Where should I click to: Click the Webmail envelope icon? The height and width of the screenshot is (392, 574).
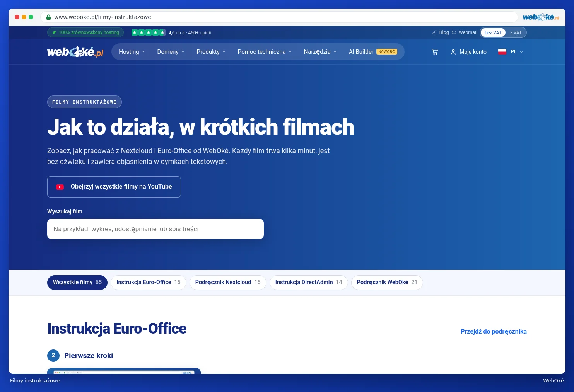pyautogui.click(x=454, y=32)
